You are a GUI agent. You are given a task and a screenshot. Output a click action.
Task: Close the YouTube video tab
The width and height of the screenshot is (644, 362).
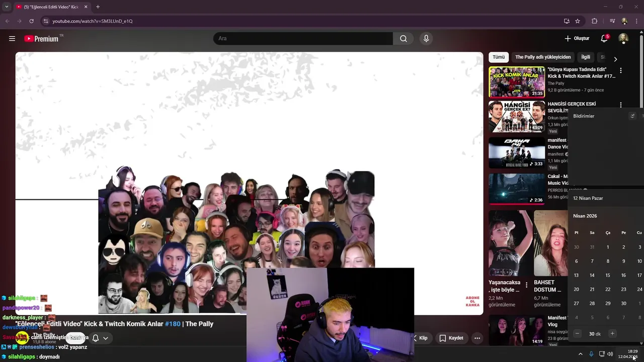click(86, 7)
